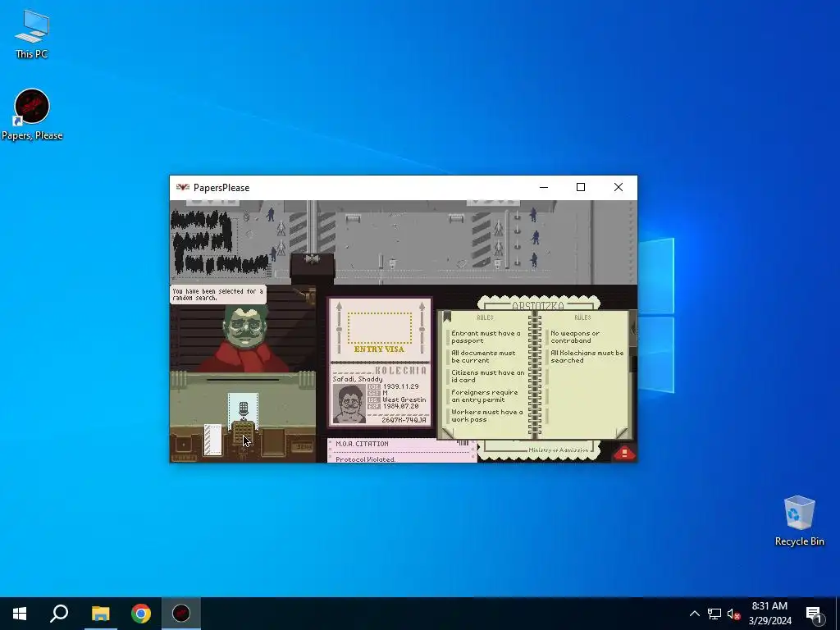This screenshot has height=630, width=840.
Task: Click the waiting crowd queue at the border
Action: [x=218, y=242]
